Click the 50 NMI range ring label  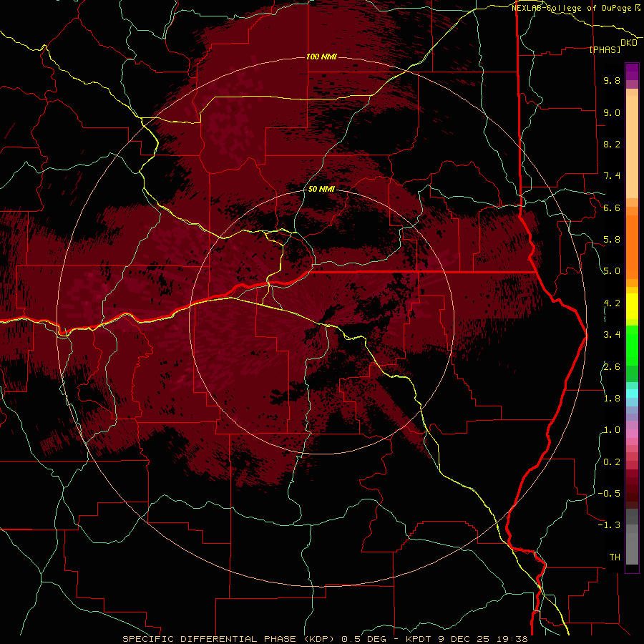click(321, 189)
